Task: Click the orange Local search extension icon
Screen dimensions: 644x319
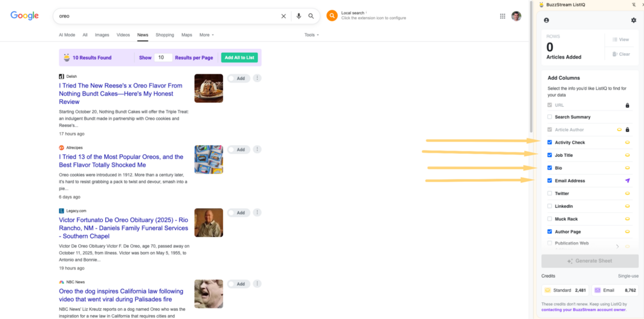Action: (332, 16)
